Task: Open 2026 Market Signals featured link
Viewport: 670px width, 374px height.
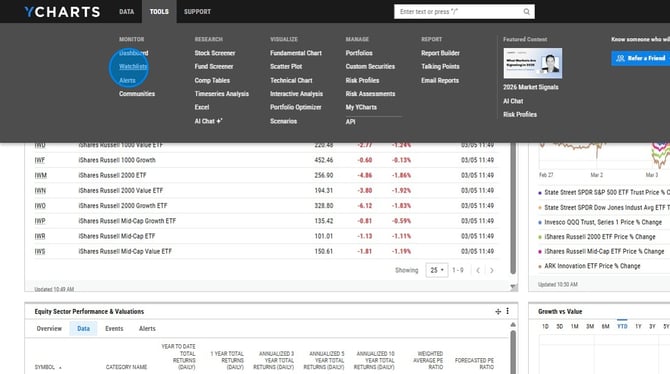Action: (531, 87)
